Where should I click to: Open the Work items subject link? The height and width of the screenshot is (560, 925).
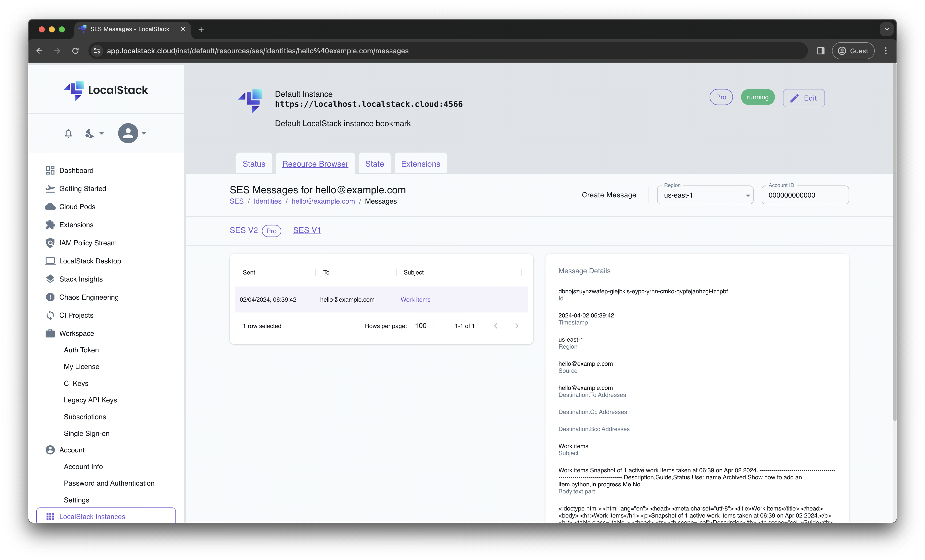415,300
